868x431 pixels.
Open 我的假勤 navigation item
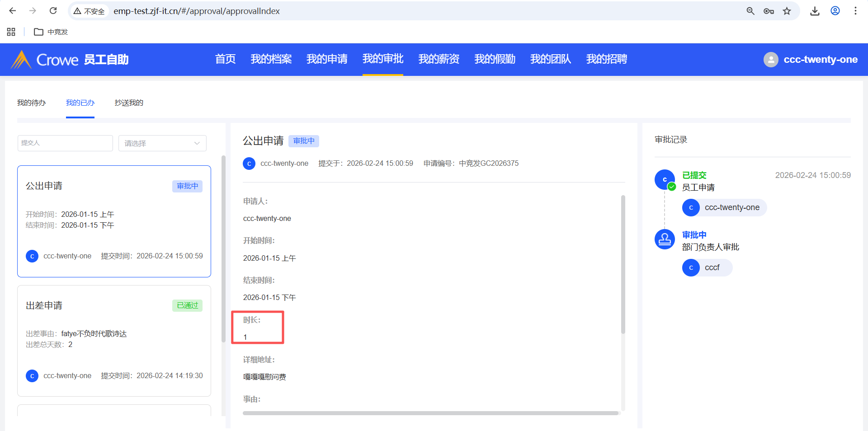point(495,59)
